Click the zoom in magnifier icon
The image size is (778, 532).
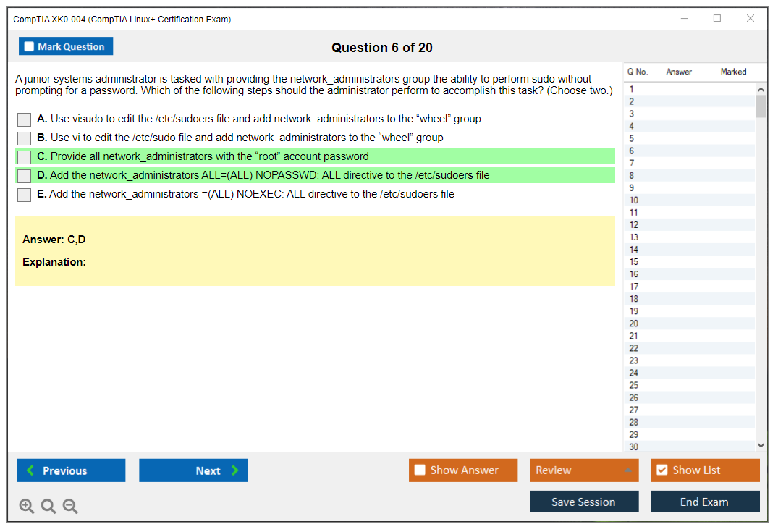tap(27, 507)
